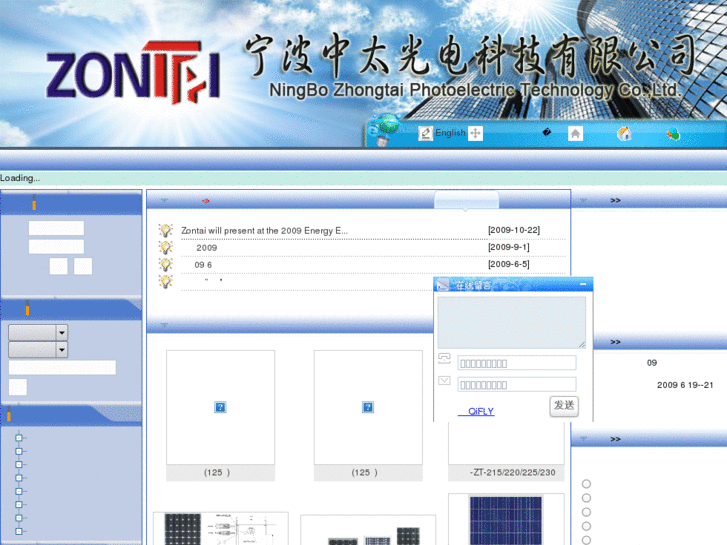Open the news item titled 09 6
727x545 pixels.
pyautogui.click(x=203, y=265)
